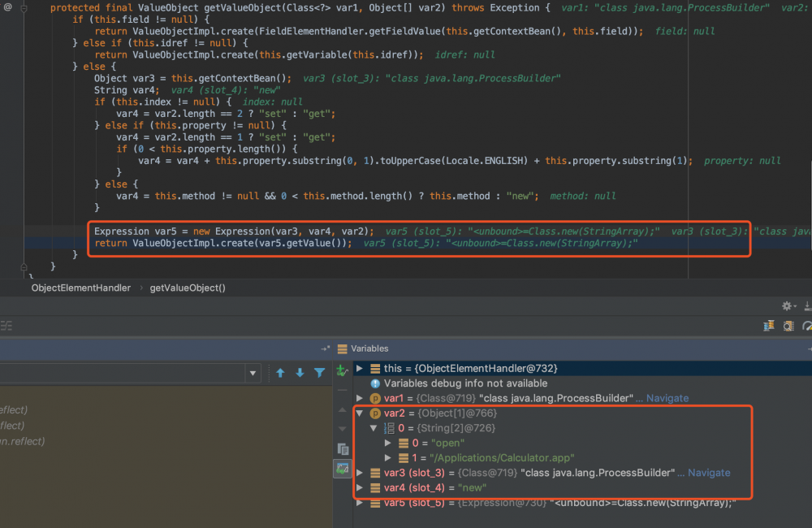812x528 pixels.
Task: Click the hide tool window icon beside gear
Action: 807,306
